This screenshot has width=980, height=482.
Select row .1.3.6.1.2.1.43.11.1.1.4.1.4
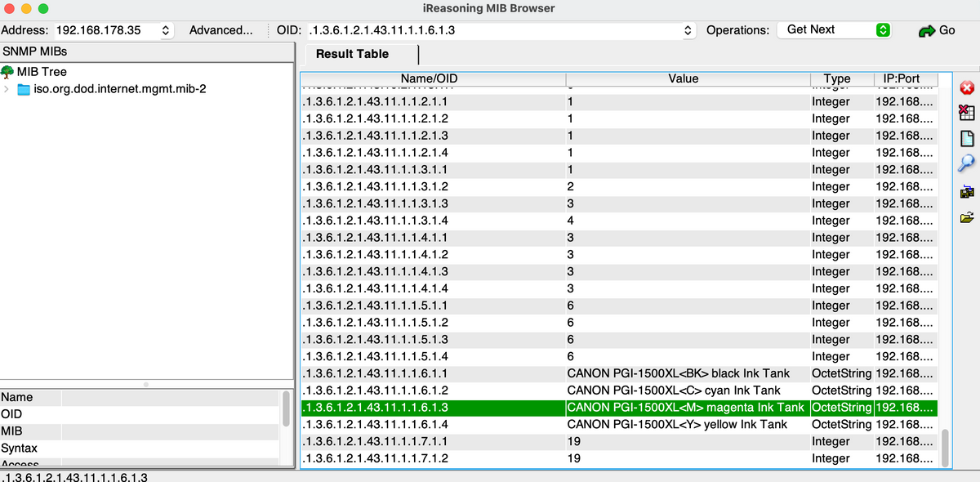coord(619,288)
